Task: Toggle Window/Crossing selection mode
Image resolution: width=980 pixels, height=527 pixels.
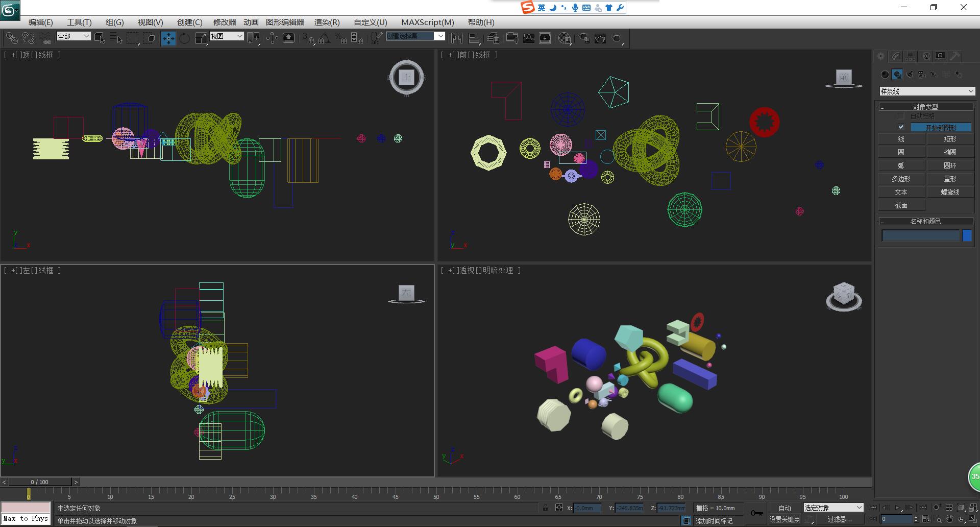Action: pyautogui.click(x=150, y=38)
